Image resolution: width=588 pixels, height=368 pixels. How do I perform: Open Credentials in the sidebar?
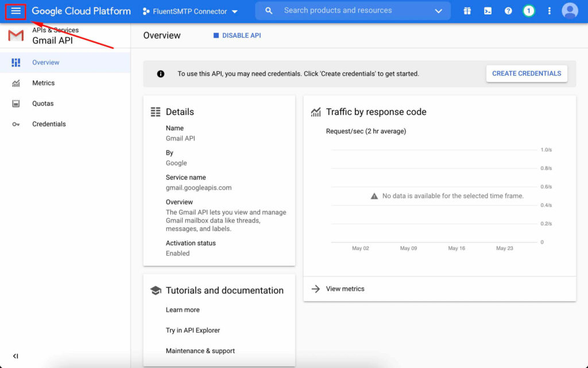click(x=65, y=124)
